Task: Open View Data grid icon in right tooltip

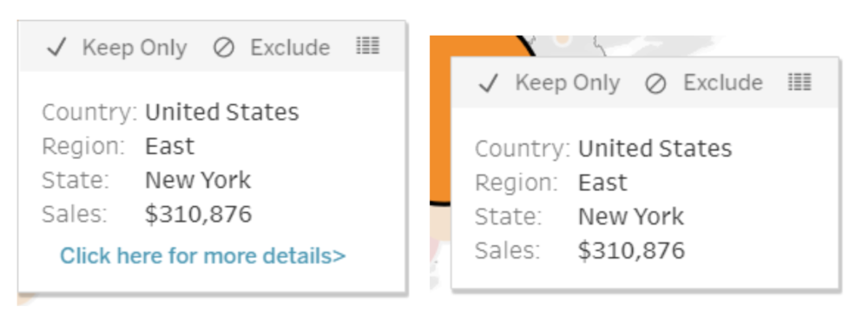Action: coord(800,82)
